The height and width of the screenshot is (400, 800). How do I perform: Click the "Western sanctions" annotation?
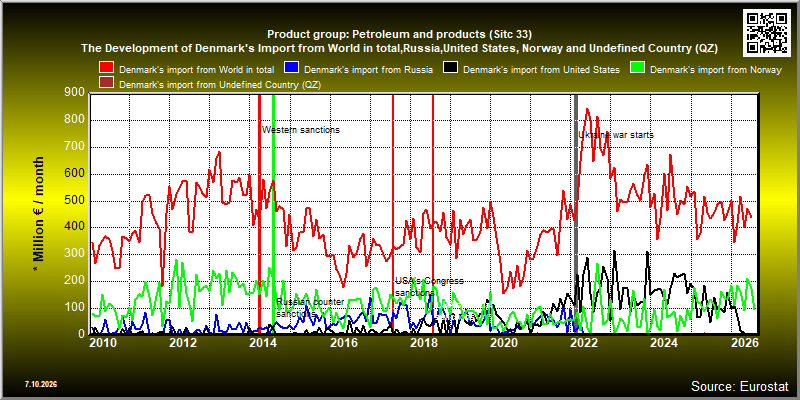pos(301,130)
